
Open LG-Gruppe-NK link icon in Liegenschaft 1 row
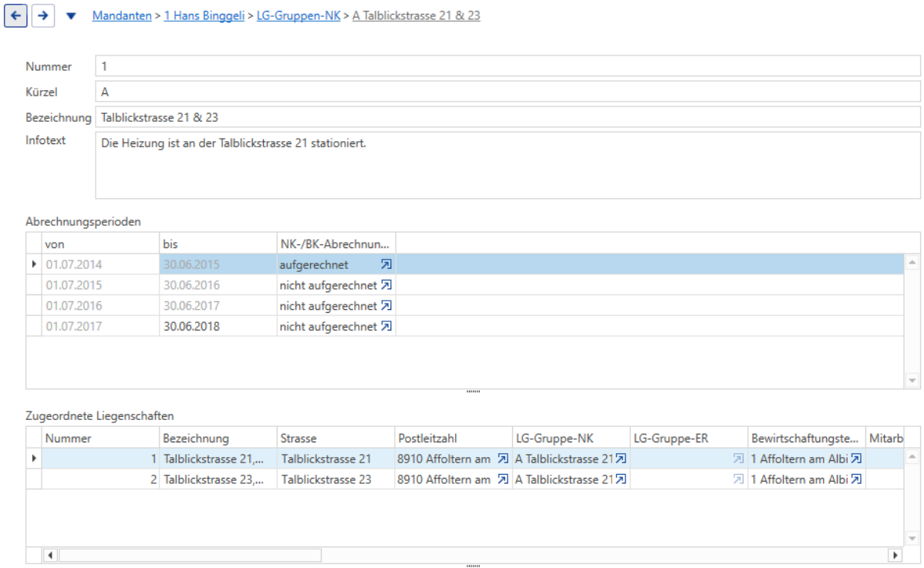click(x=621, y=459)
